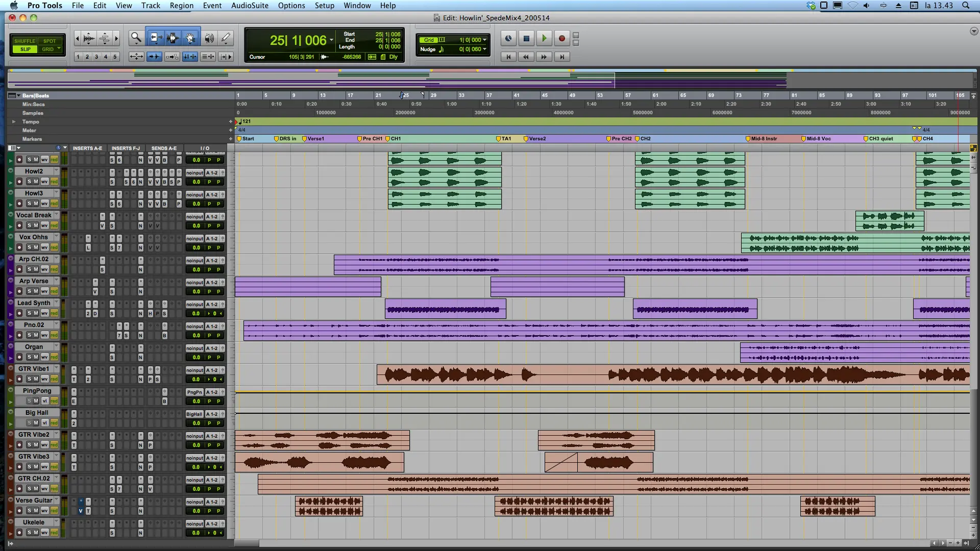Open Nudge value dropdown
The height and width of the screenshot is (551, 980).
[x=484, y=49]
